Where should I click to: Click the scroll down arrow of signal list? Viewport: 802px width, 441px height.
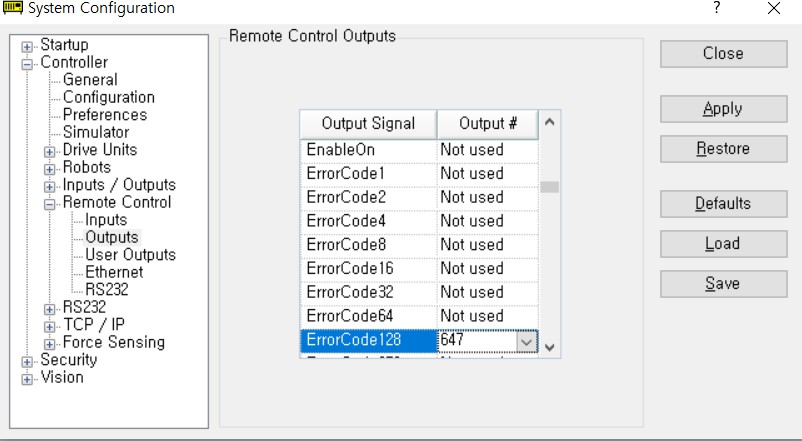point(550,348)
